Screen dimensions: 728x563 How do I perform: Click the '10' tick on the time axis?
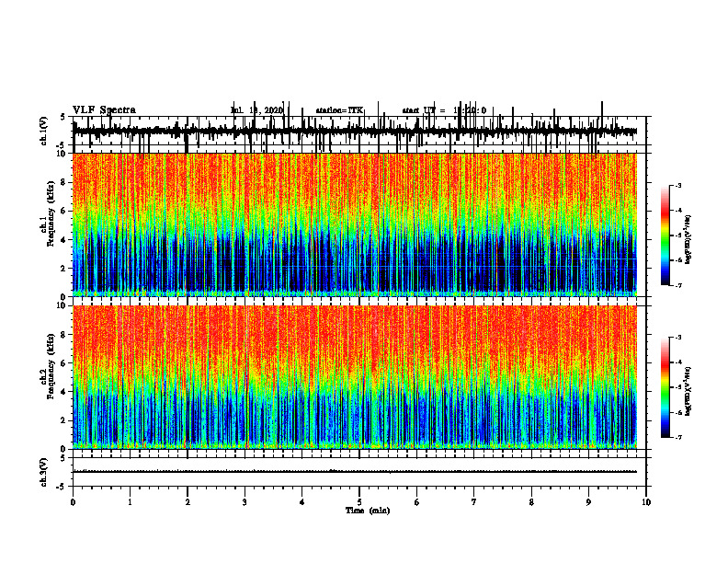click(646, 502)
